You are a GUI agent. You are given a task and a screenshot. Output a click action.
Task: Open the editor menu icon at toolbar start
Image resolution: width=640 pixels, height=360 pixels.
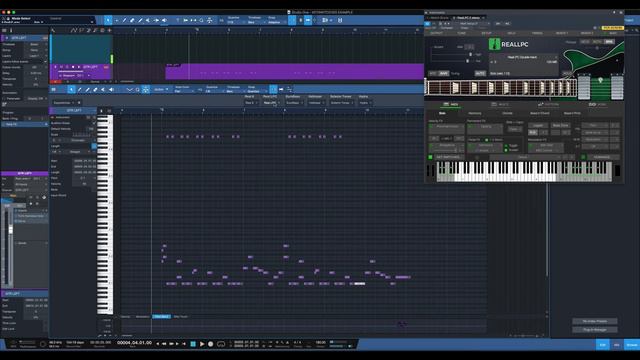53,89
